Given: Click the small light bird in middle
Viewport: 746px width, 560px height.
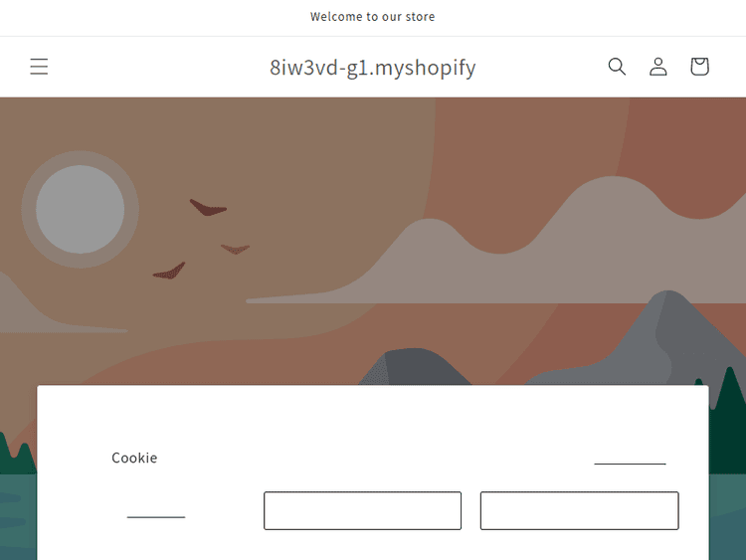Looking at the screenshot, I should point(235,249).
